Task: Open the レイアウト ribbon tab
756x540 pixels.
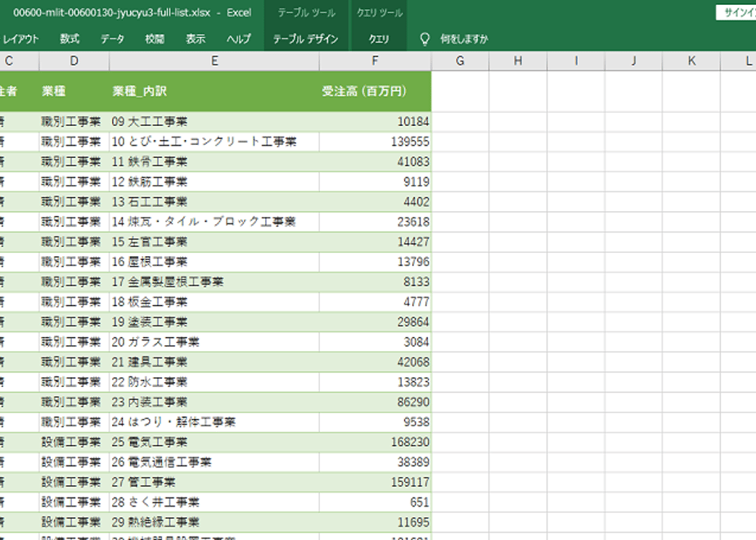Action: [20, 39]
